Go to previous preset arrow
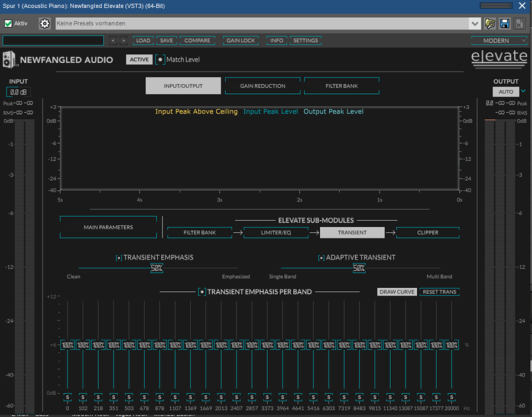Viewport: 532px width, 417px height. [x=113, y=41]
